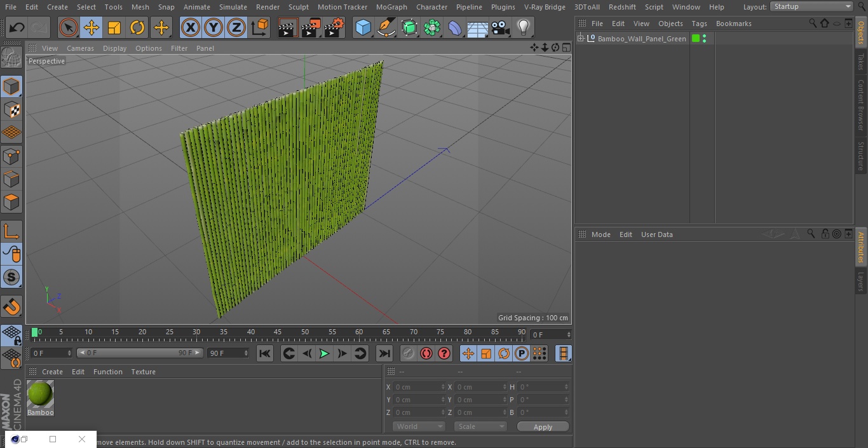Activate the Scale tool
The width and height of the screenshot is (868, 448).
114,28
